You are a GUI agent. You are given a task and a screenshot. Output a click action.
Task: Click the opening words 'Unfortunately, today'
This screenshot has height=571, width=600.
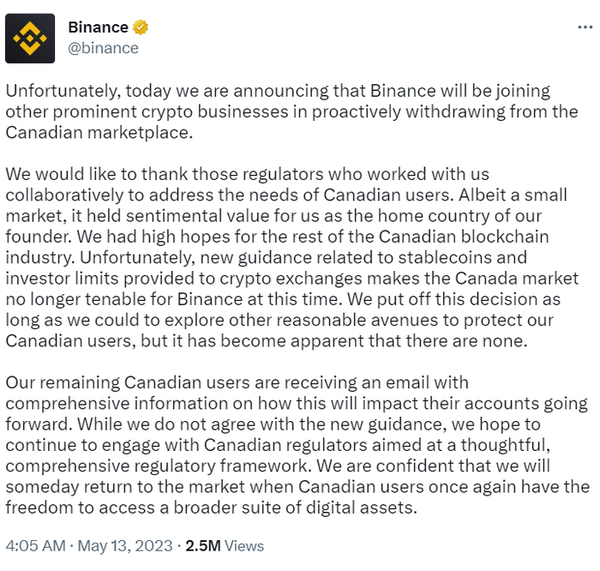(x=76, y=89)
